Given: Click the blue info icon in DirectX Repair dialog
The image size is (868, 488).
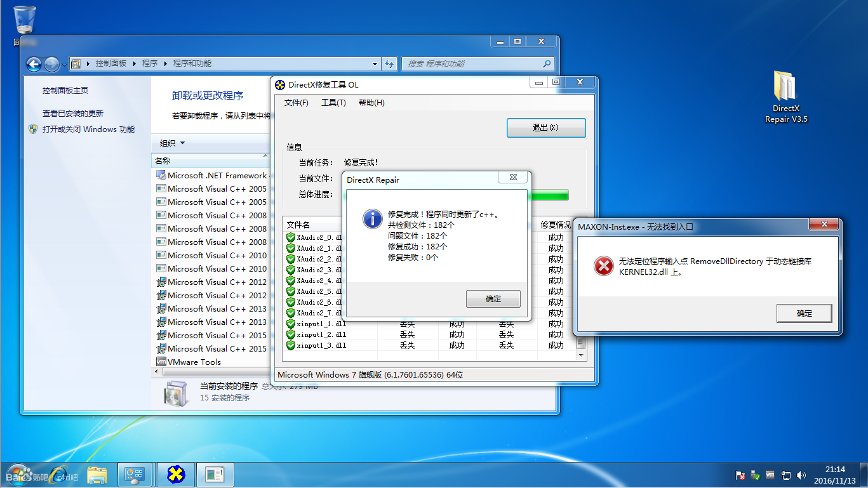Looking at the screenshot, I should click(372, 218).
